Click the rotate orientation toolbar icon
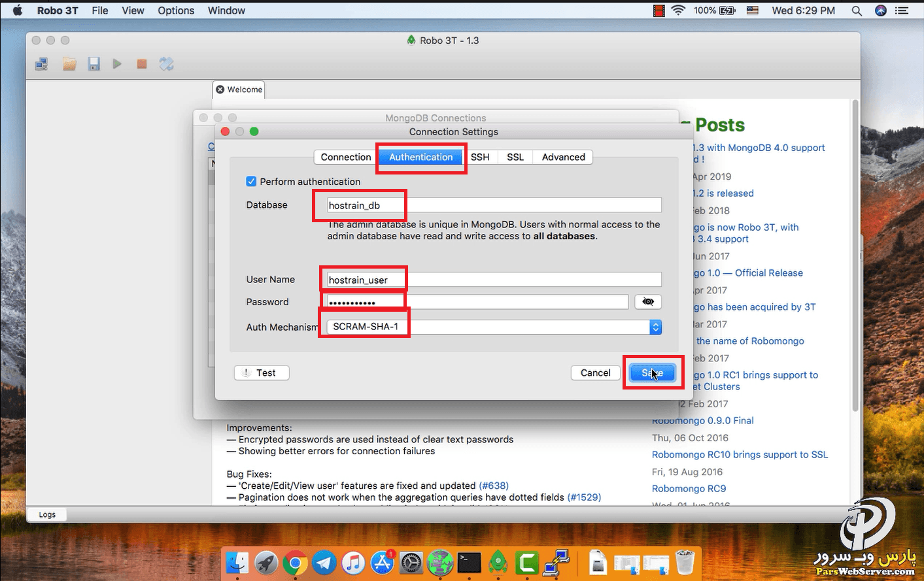Viewport: 924px width, 581px height. pyautogui.click(x=167, y=64)
